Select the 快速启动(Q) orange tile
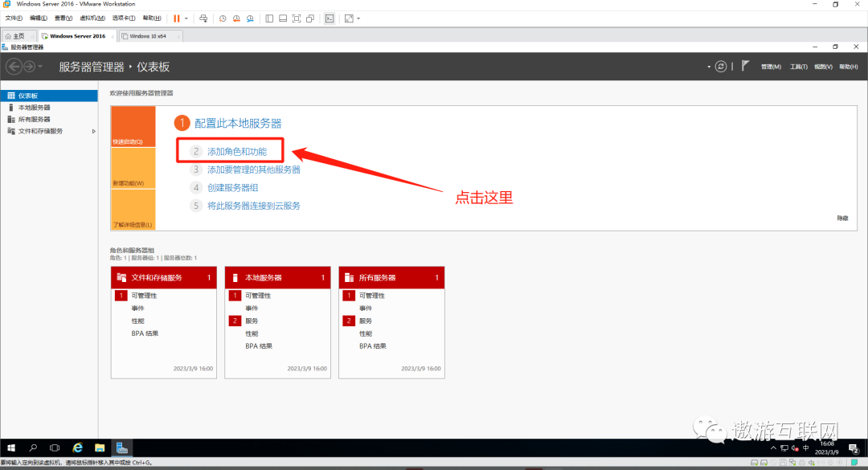The image size is (868, 470). coord(133,126)
